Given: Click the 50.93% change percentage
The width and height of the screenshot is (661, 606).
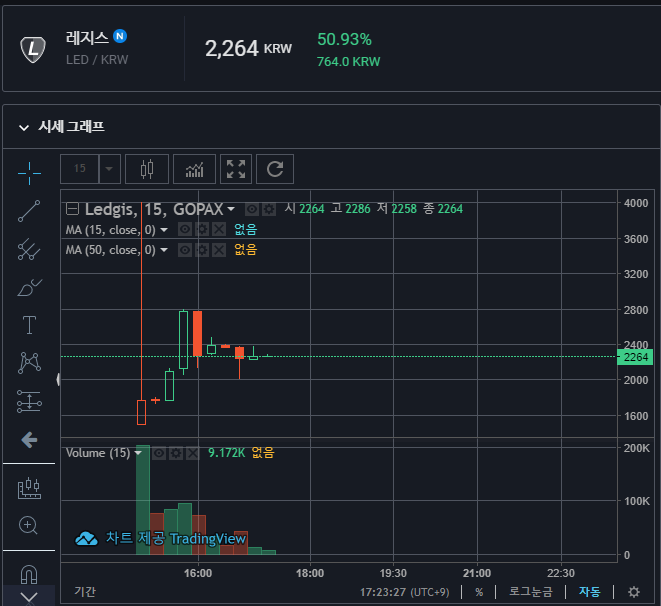Looking at the screenshot, I should click(344, 40).
